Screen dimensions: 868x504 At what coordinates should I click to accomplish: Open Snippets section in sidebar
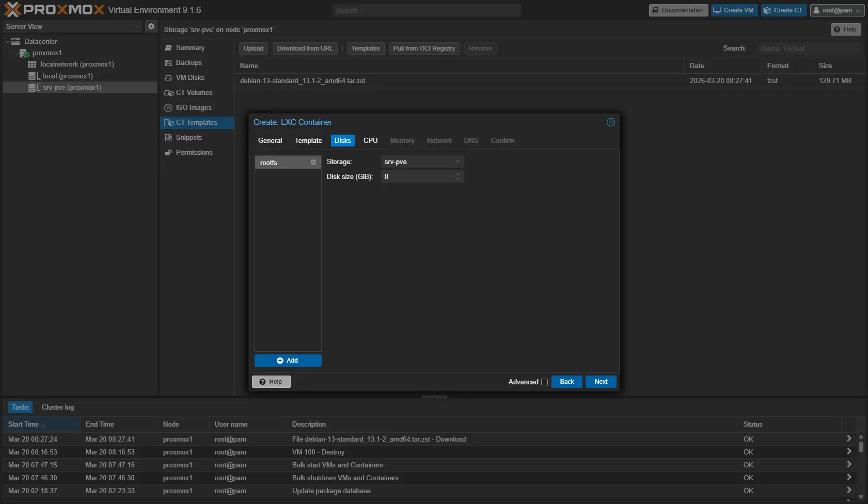pyautogui.click(x=188, y=138)
